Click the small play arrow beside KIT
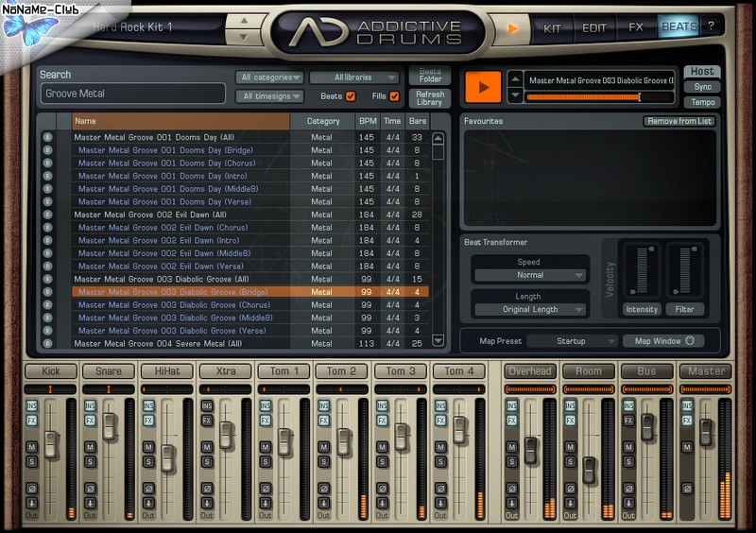756x533 pixels. pyautogui.click(x=512, y=28)
